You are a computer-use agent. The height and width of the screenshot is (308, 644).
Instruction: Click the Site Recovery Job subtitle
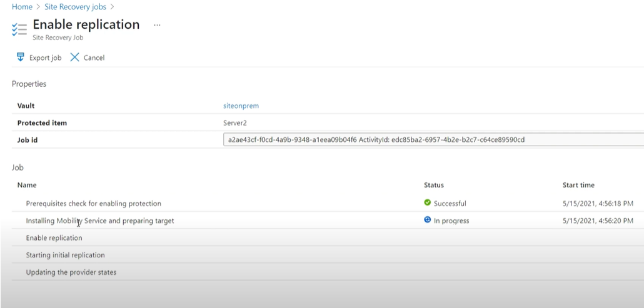[58, 37]
